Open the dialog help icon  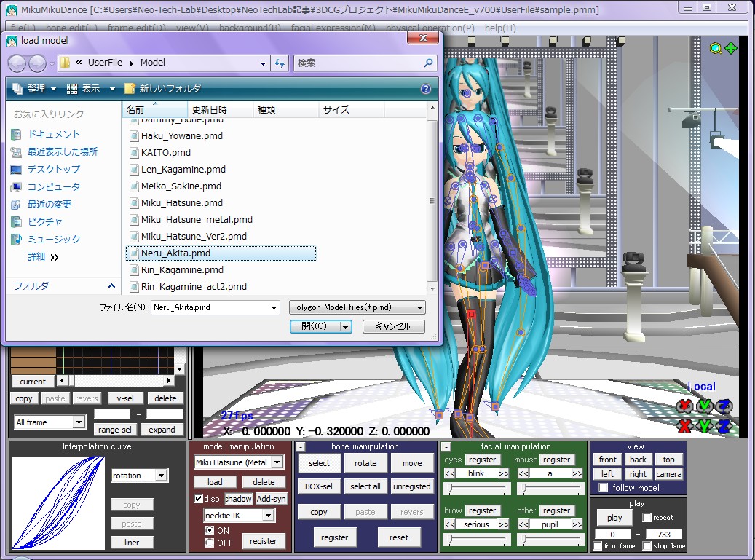point(426,89)
